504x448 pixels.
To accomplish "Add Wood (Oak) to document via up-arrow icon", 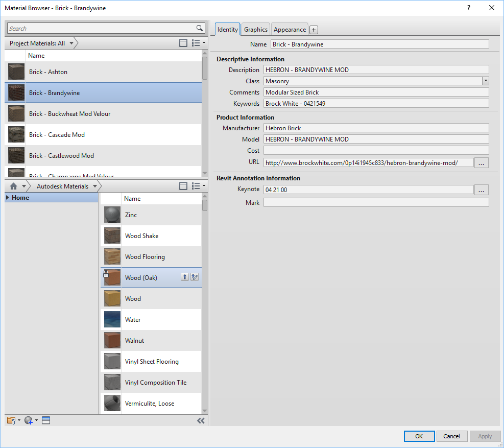I will 184,276.
